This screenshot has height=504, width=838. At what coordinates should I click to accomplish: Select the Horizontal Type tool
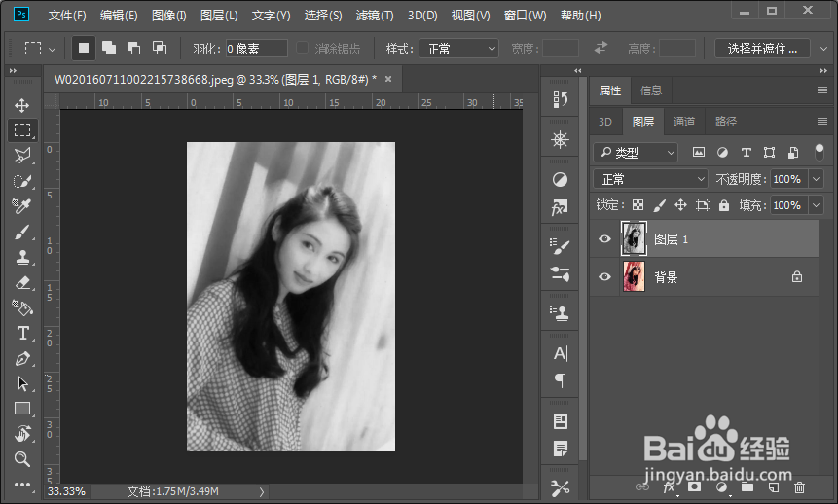coord(22,333)
